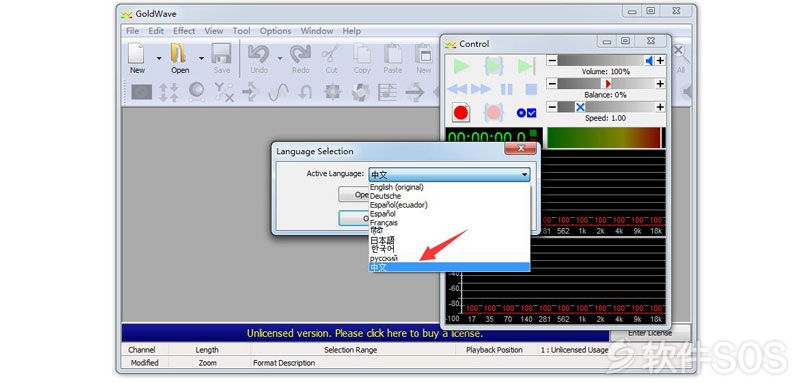Click the U-turn reverse effect icon
800x383 pixels.
pyautogui.click(x=305, y=92)
